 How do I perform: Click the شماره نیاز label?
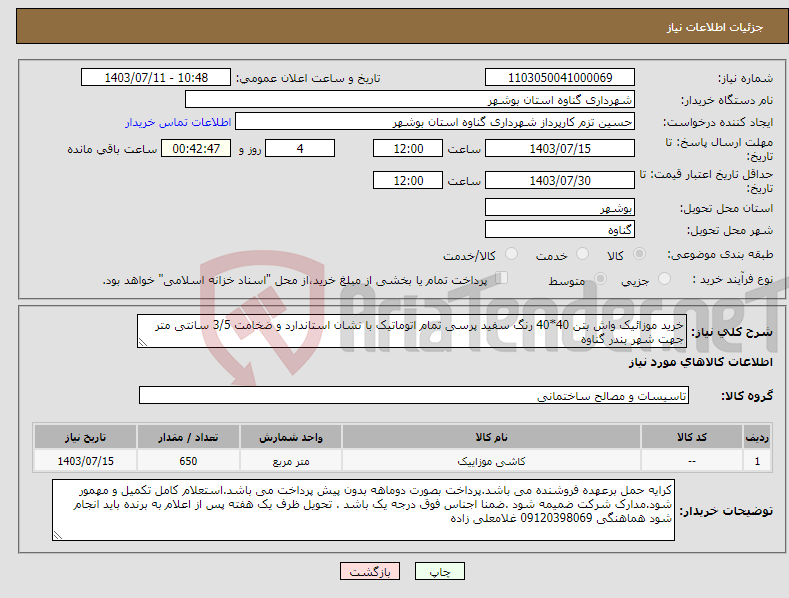[x=745, y=79]
